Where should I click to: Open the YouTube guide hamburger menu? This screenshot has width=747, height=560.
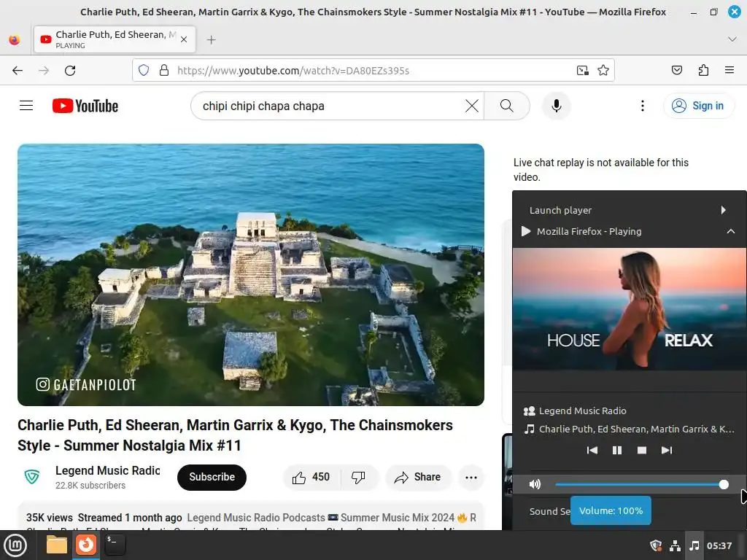point(26,106)
